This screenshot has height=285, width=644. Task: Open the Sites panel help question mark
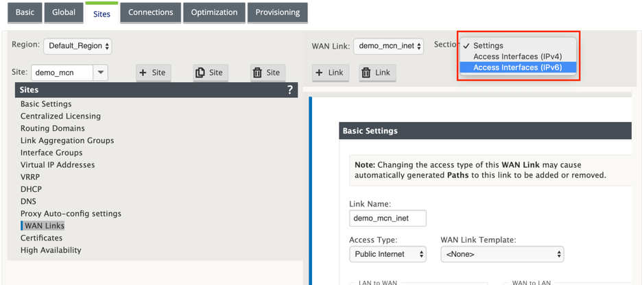click(x=290, y=90)
